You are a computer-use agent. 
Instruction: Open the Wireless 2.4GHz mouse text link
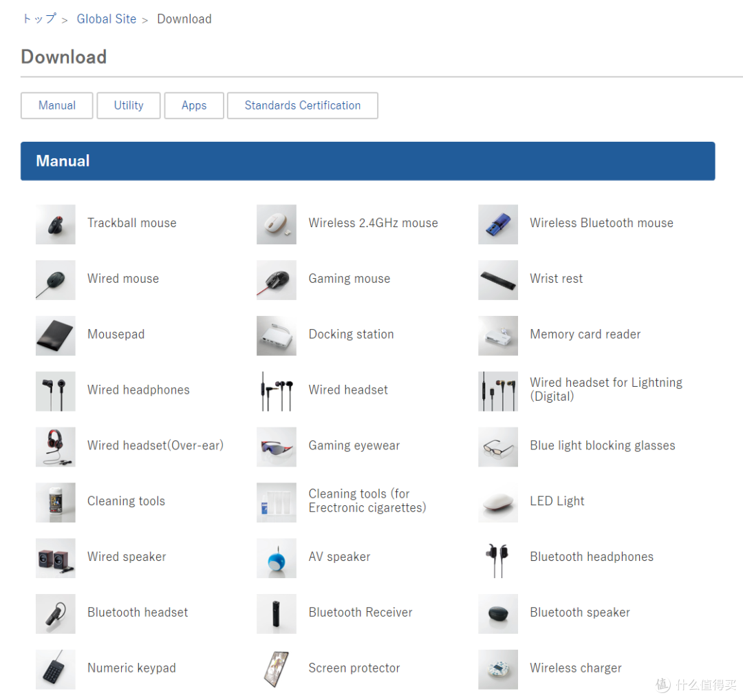pos(373,223)
